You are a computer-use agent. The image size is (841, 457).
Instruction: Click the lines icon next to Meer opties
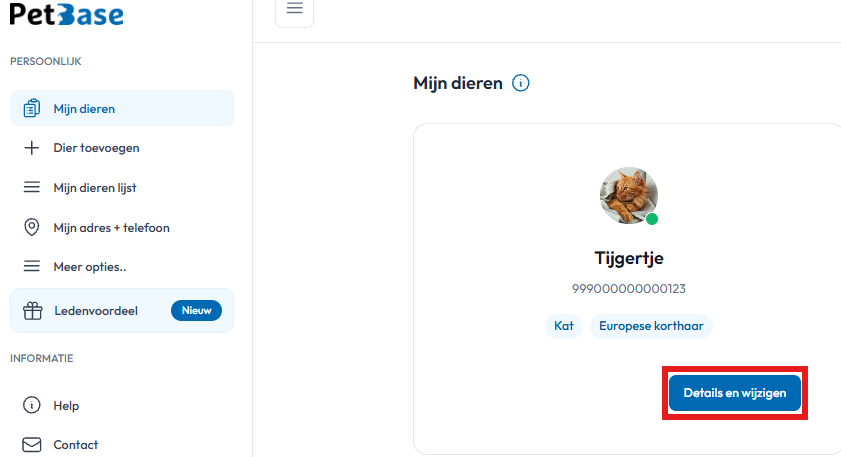pyautogui.click(x=32, y=266)
